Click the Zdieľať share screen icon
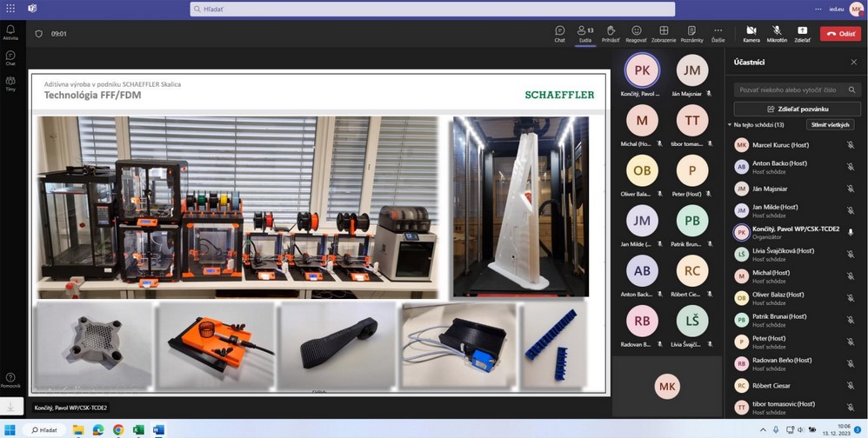The image size is (868, 438). coord(802,33)
